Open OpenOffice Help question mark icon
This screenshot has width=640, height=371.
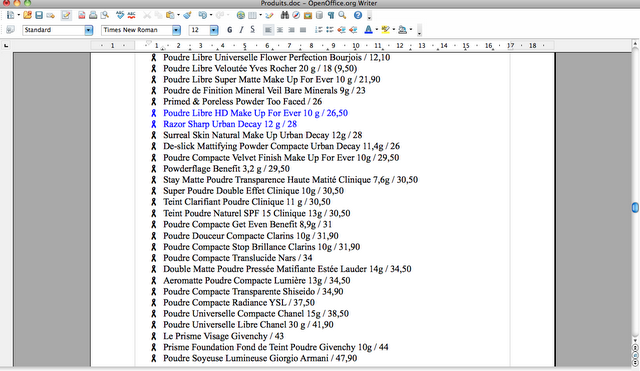pyautogui.click(x=358, y=16)
